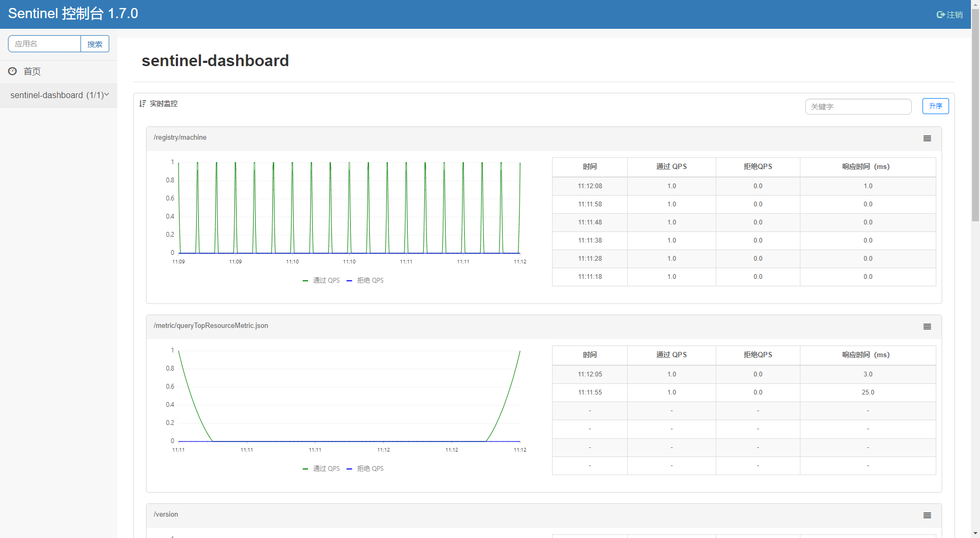
Task: Click the logout arrow icon in the header
Action: (x=941, y=15)
